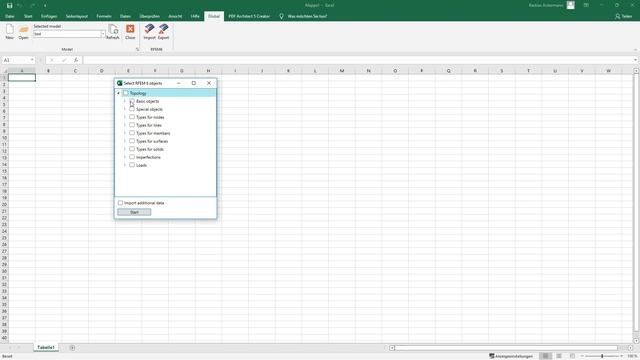Collapse the Topology tree node
Screen dimensions: 640x360
point(118,93)
